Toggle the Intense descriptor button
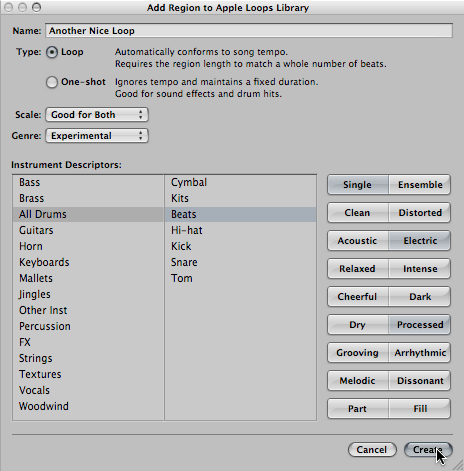This screenshot has width=464, height=471. click(420, 269)
